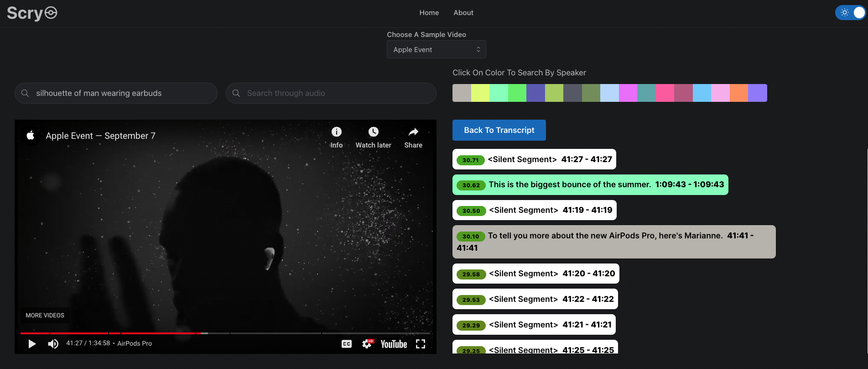This screenshot has width=868, height=369.
Task: Select the mint green speaker color swatch
Action: tap(499, 93)
